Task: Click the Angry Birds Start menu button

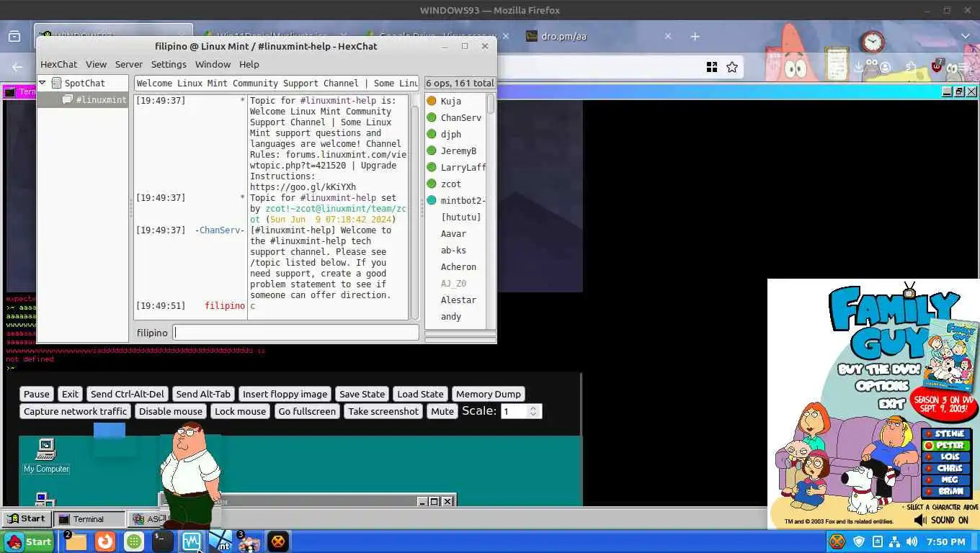Action: (x=29, y=541)
